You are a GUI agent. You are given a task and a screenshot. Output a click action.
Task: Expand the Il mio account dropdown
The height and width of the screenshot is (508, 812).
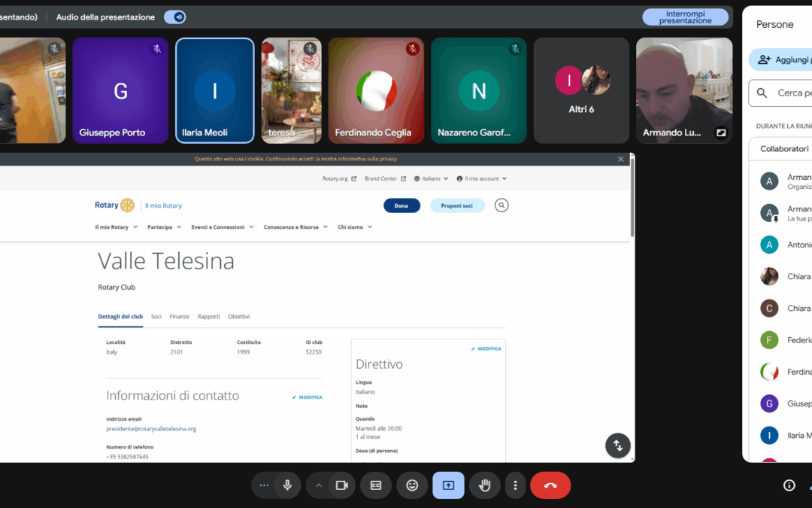tap(482, 178)
